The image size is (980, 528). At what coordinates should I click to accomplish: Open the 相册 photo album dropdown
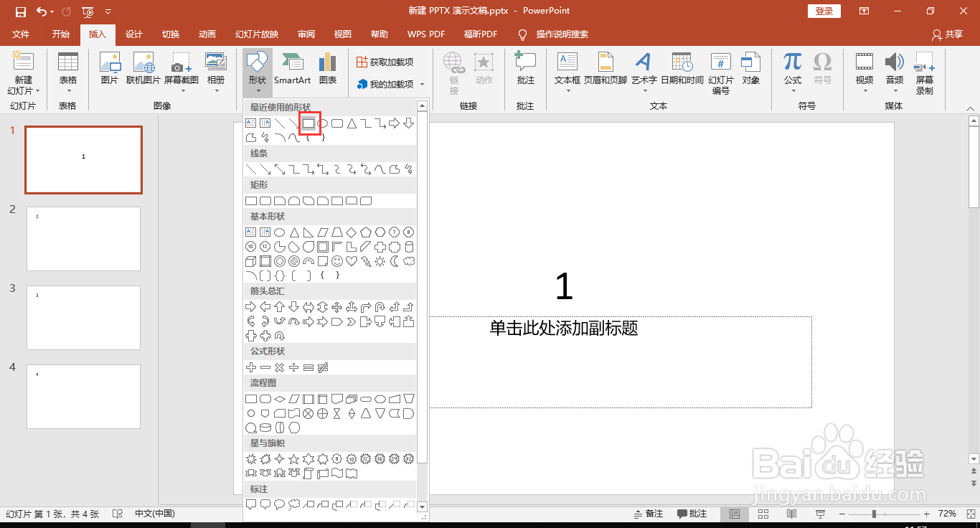tap(216, 73)
